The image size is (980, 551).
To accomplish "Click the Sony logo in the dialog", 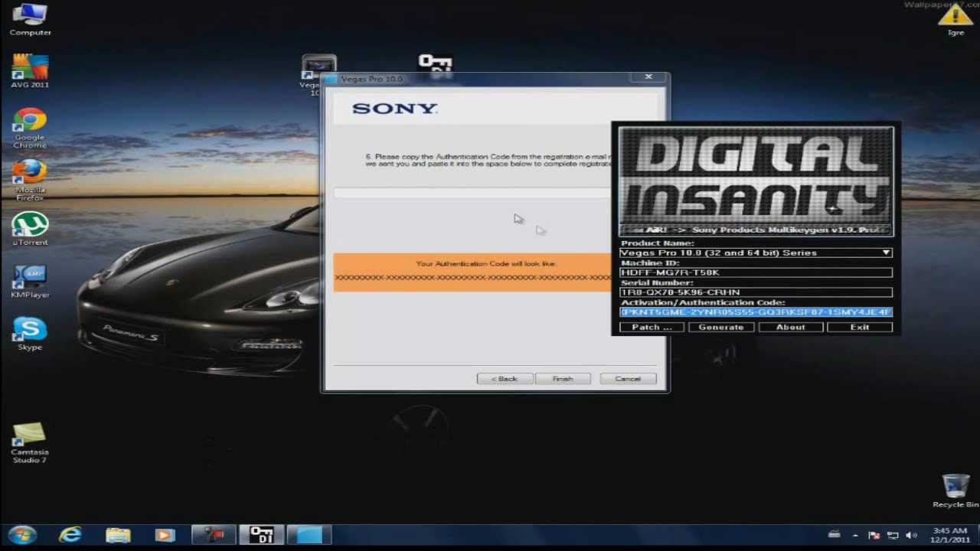I will (x=394, y=109).
